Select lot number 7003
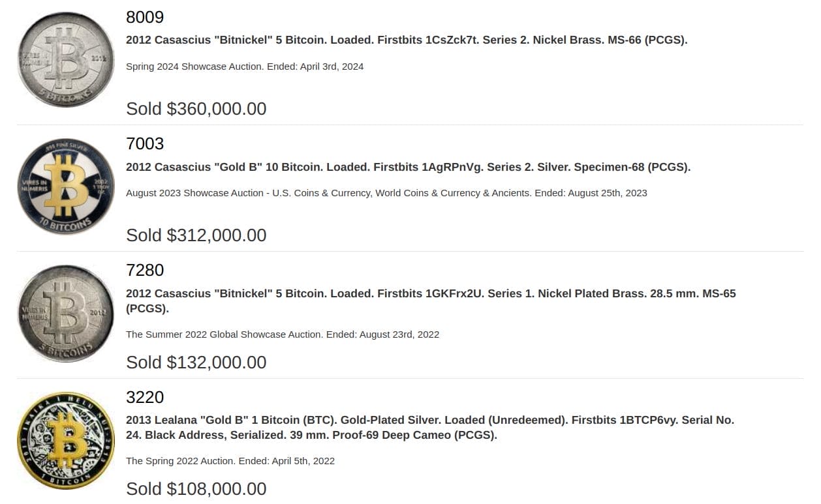The image size is (821, 504). coord(145,143)
